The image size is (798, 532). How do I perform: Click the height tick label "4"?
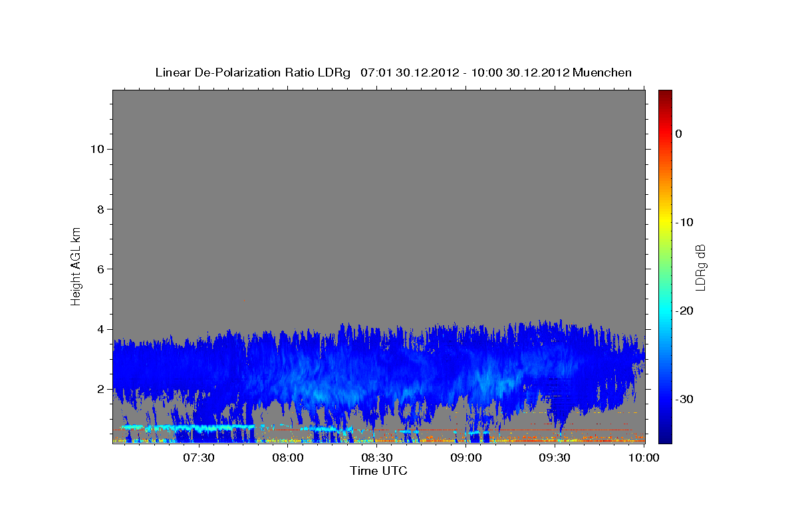[x=99, y=329]
